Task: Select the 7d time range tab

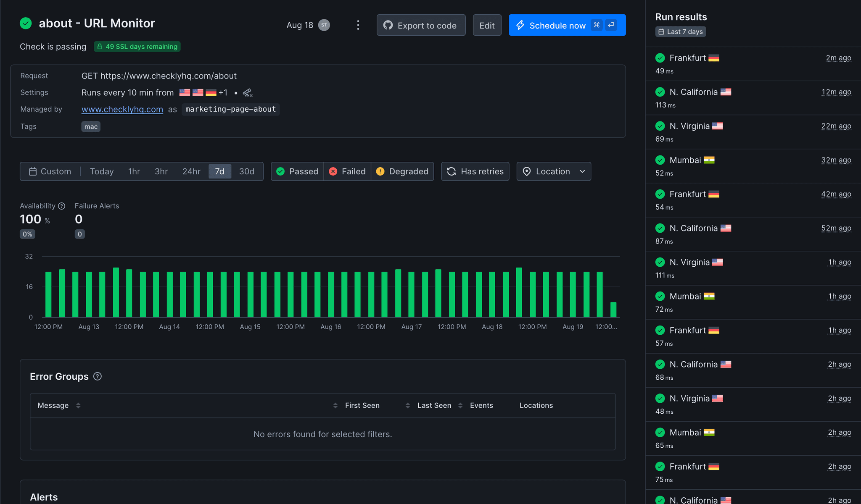Action: [220, 171]
